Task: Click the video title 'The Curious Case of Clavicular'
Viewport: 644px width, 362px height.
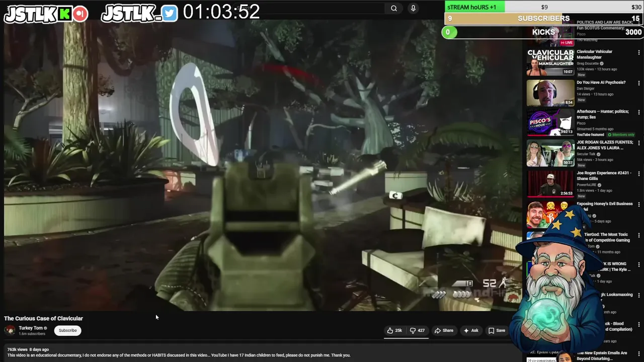Action: [x=43, y=318]
